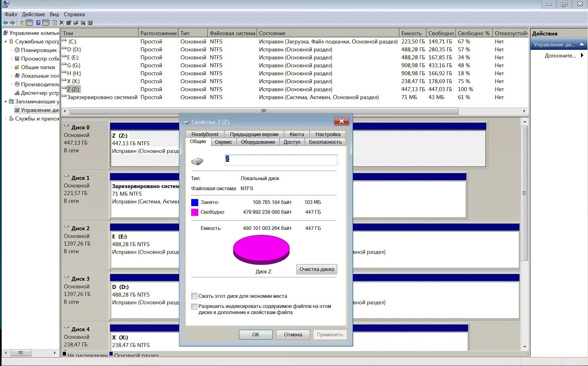The height and width of the screenshot is (366, 588).
Task: Click the Refresh icon in toolbar
Action: (x=55, y=23)
